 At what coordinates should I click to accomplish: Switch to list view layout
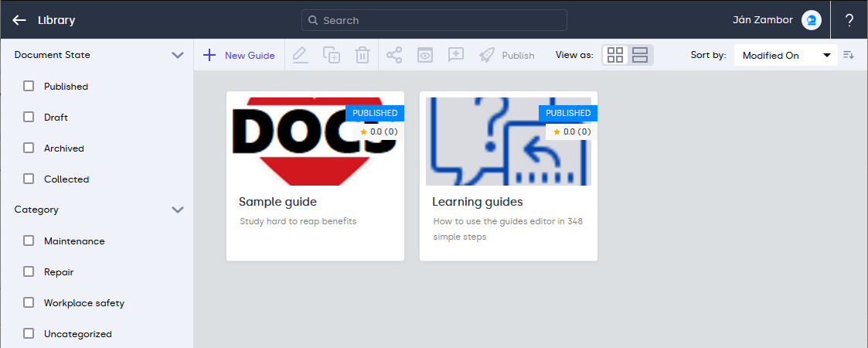click(x=640, y=55)
